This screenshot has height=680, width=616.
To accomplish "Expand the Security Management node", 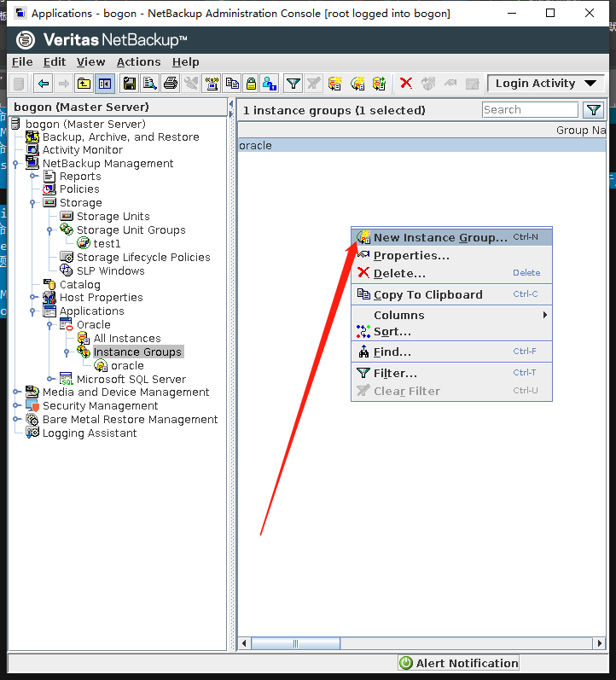I will tap(15, 406).
